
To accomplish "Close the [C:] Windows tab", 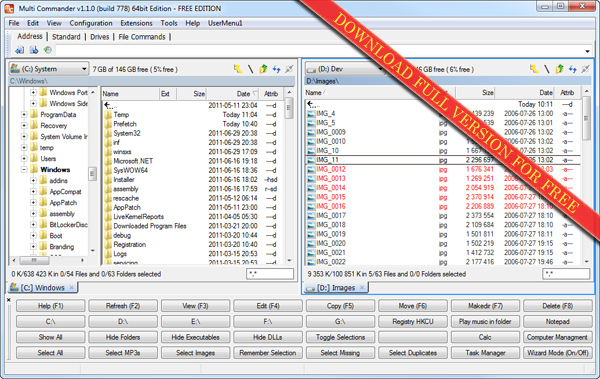I will tap(72, 288).
